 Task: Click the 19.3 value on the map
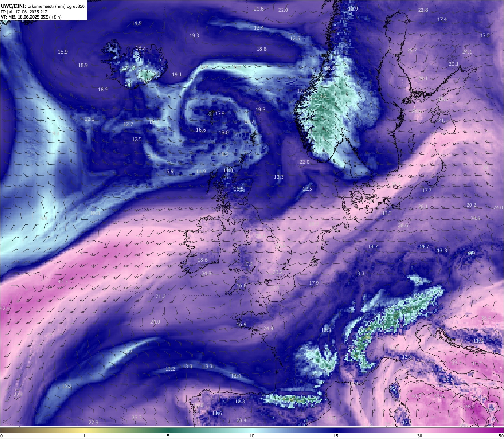pyautogui.click(x=194, y=35)
